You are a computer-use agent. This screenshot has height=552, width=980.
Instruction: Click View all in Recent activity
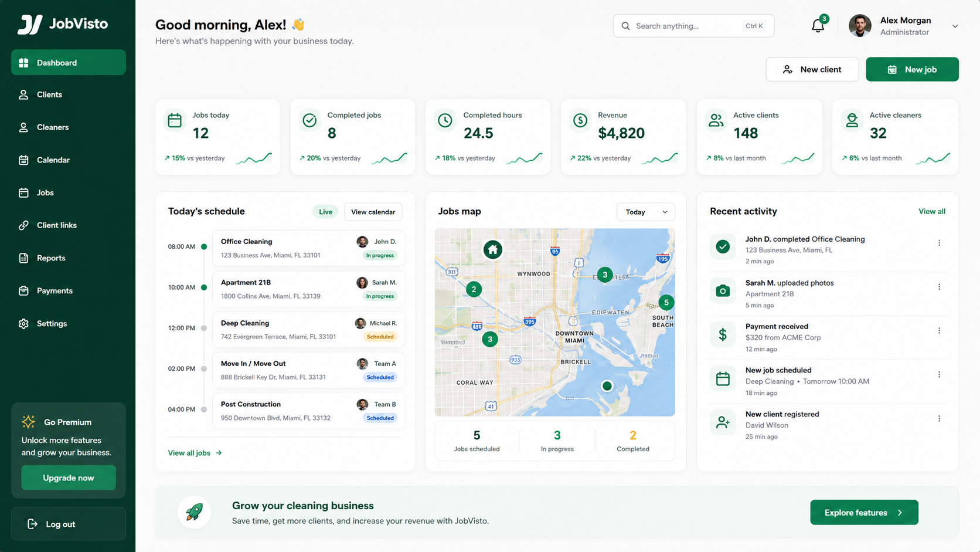[931, 211]
